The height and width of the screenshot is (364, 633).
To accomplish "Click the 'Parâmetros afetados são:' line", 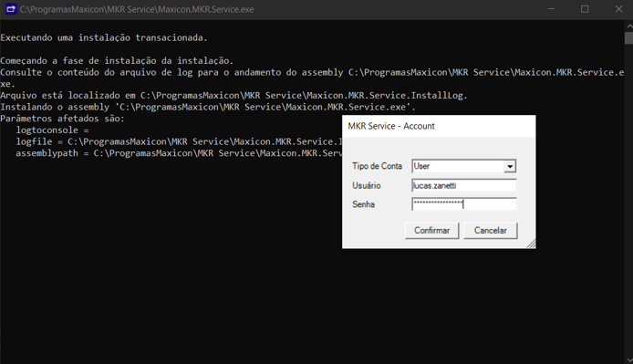I will pyautogui.click(x=62, y=119).
